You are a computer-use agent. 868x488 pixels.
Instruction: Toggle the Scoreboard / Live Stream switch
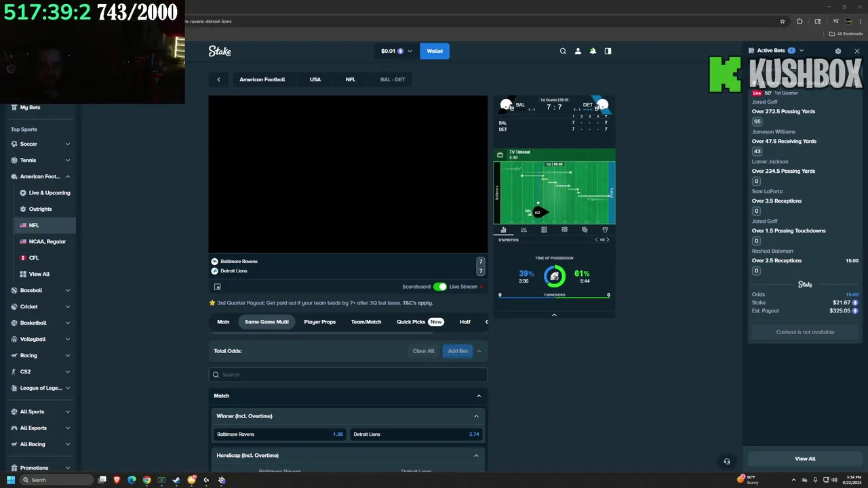click(440, 287)
